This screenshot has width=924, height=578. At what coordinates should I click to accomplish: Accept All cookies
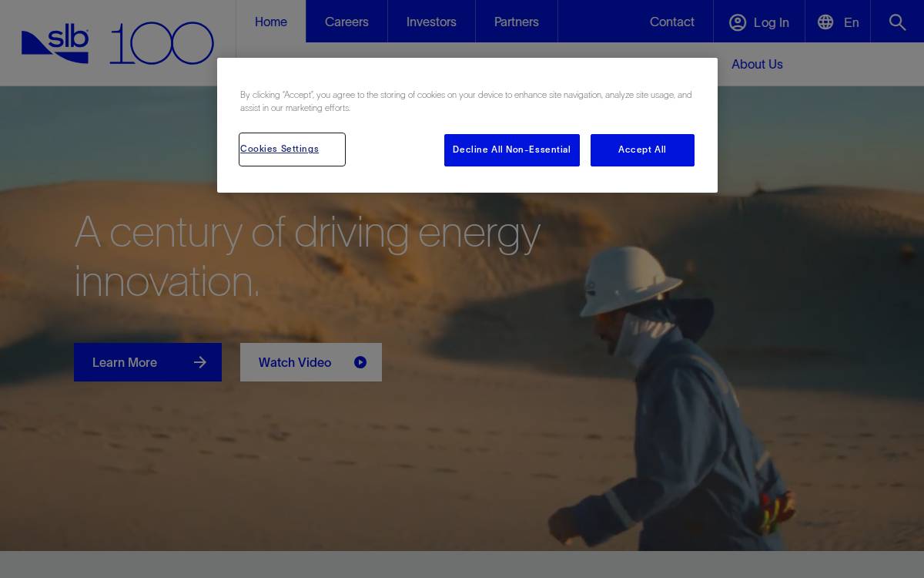(642, 150)
